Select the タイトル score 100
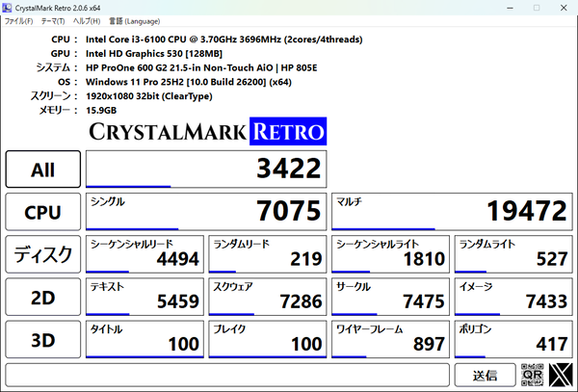The width and height of the screenshot is (578, 392). [184, 344]
